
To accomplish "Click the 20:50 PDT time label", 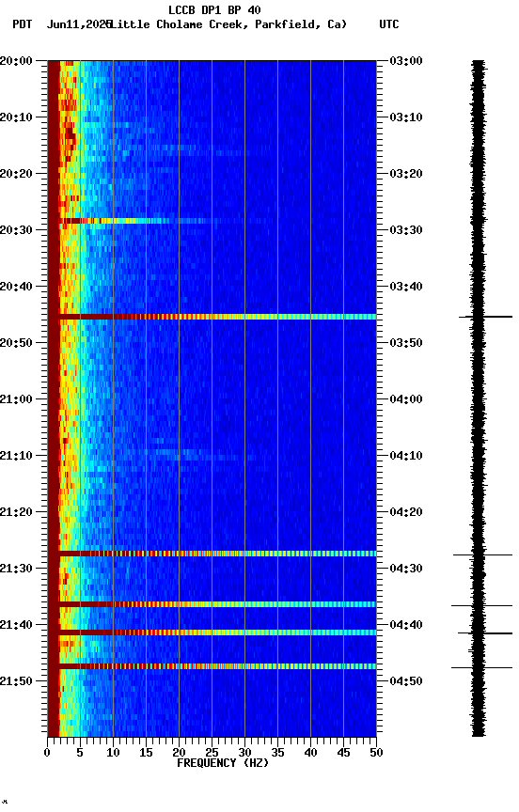I will click(x=16, y=343).
